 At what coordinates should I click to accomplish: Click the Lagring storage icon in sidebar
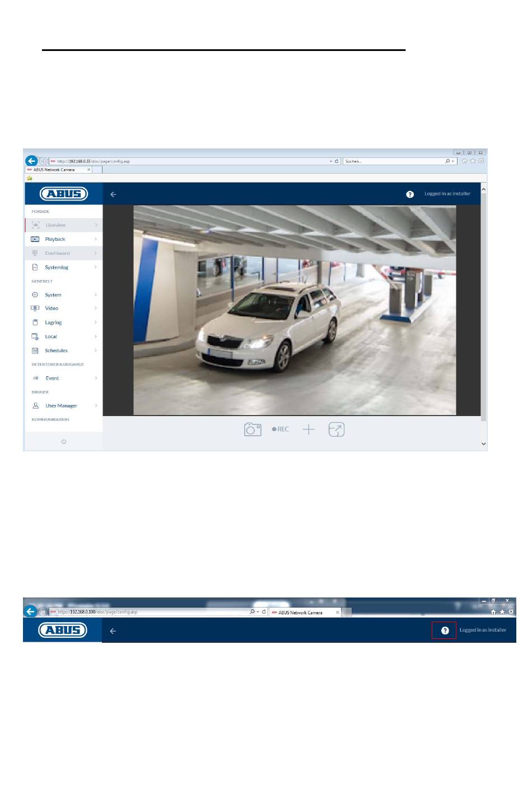tap(35, 323)
